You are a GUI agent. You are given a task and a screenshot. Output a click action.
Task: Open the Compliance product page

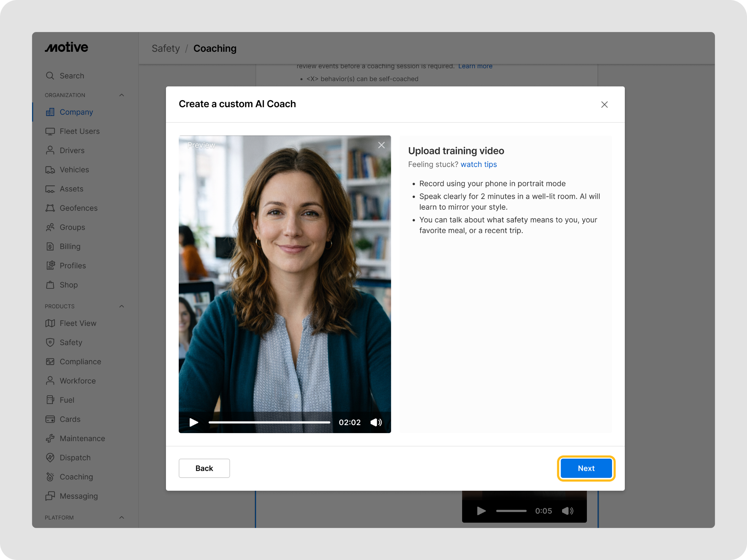point(81,361)
